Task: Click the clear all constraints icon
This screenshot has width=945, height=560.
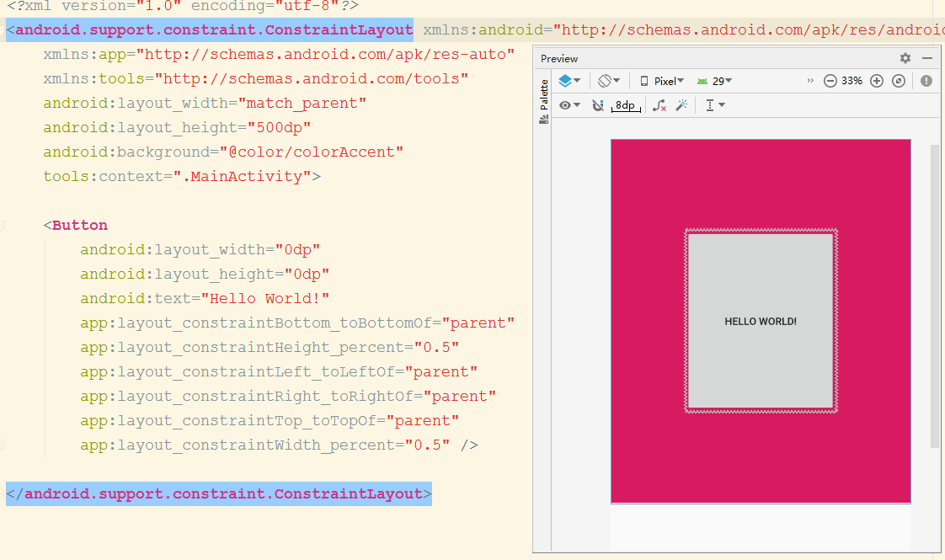Action: (x=659, y=105)
